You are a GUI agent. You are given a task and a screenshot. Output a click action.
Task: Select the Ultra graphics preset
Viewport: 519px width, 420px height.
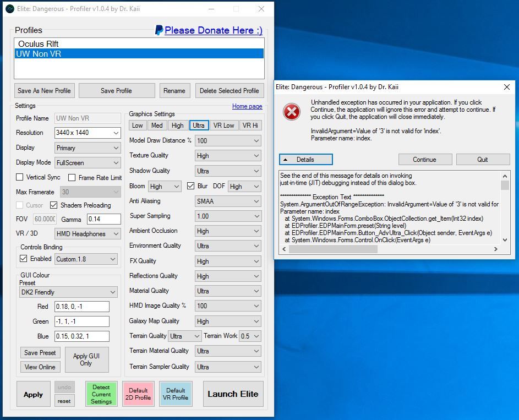click(199, 126)
